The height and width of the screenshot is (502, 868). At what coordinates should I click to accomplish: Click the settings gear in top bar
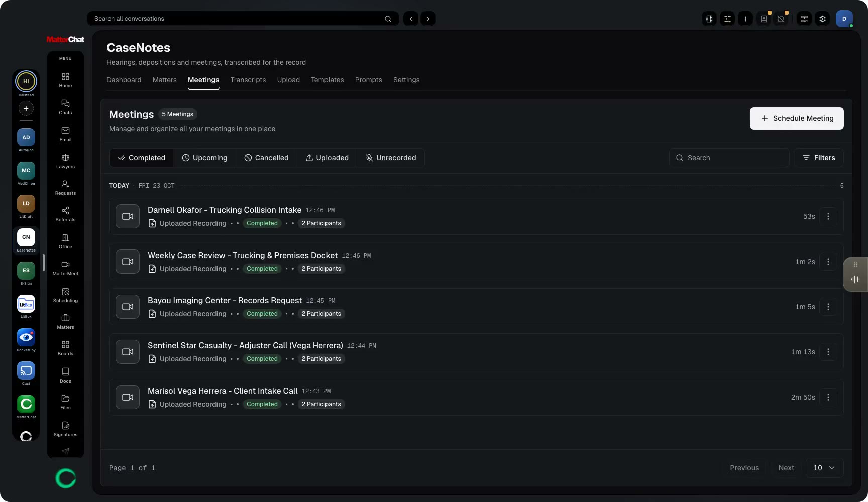coord(822,19)
